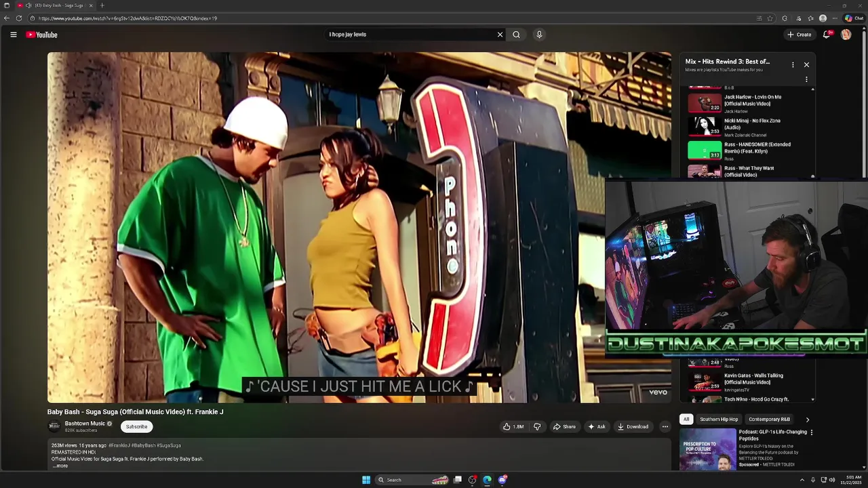Screen dimensions: 868x488
Task: Open the Mix playlist options menu
Action: click(x=793, y=64)
